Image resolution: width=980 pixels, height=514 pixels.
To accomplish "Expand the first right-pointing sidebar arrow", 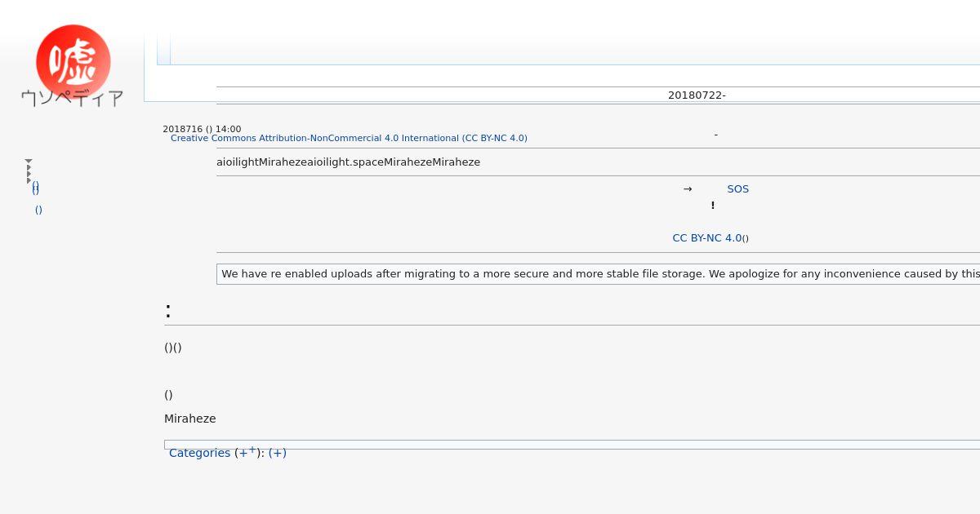I will [29, 167].
